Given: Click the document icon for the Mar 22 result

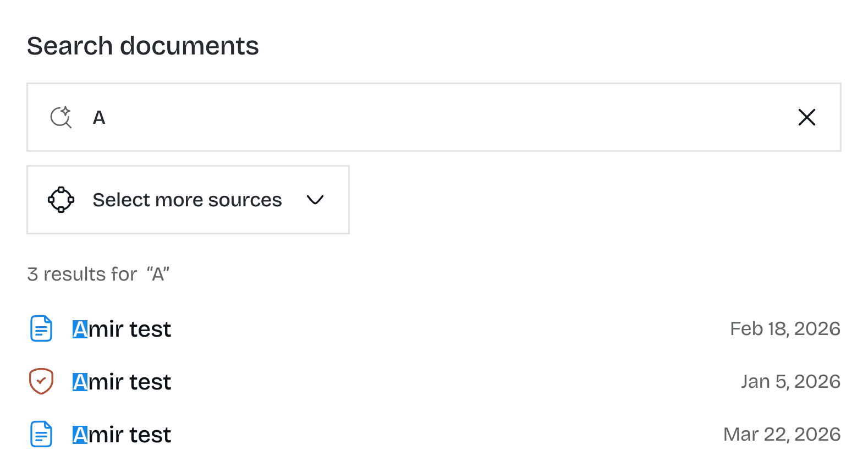Looking at the screenshot, I should 41,435.
